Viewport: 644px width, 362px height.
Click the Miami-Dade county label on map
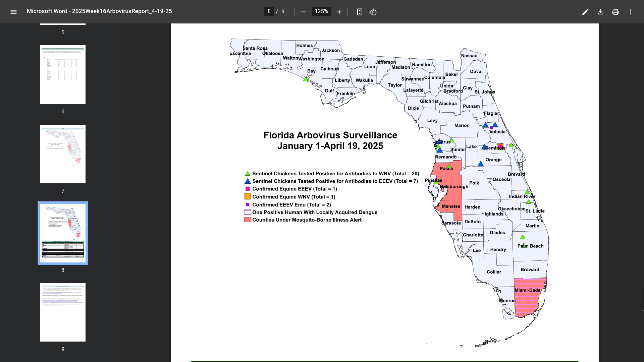(x=527, y=290)
